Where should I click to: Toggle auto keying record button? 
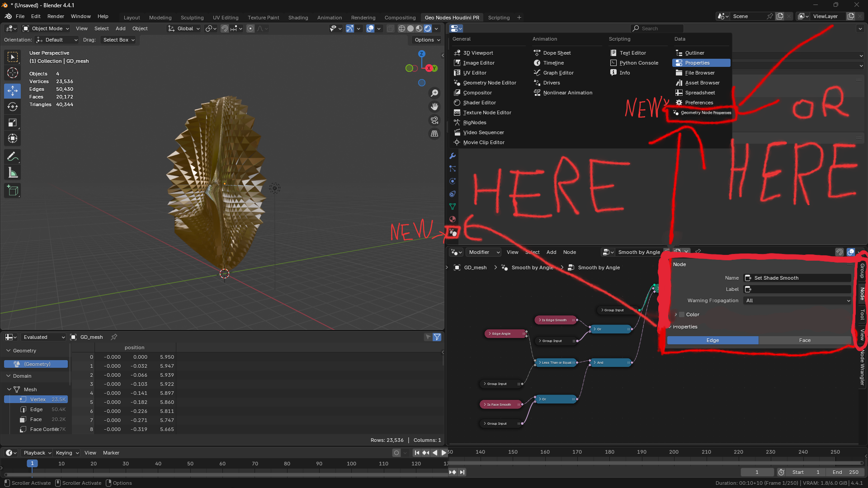pos(396,453)
